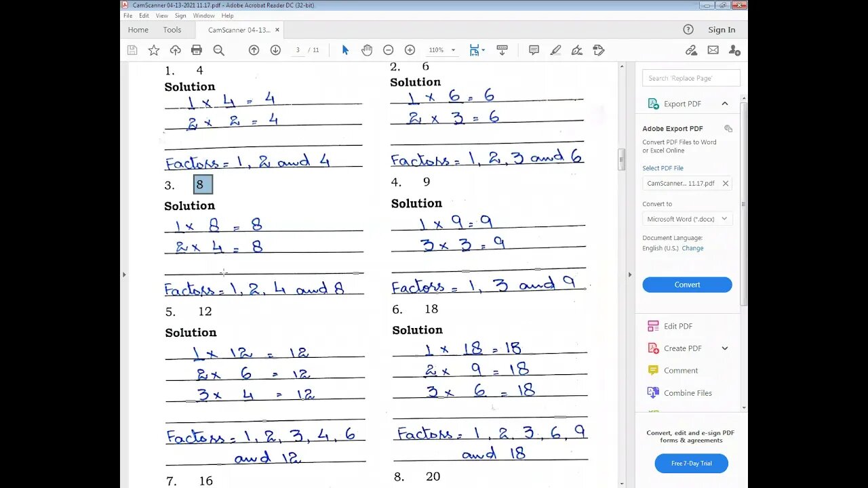Expand the Create PDF options chevron

(x=725, y=348)
